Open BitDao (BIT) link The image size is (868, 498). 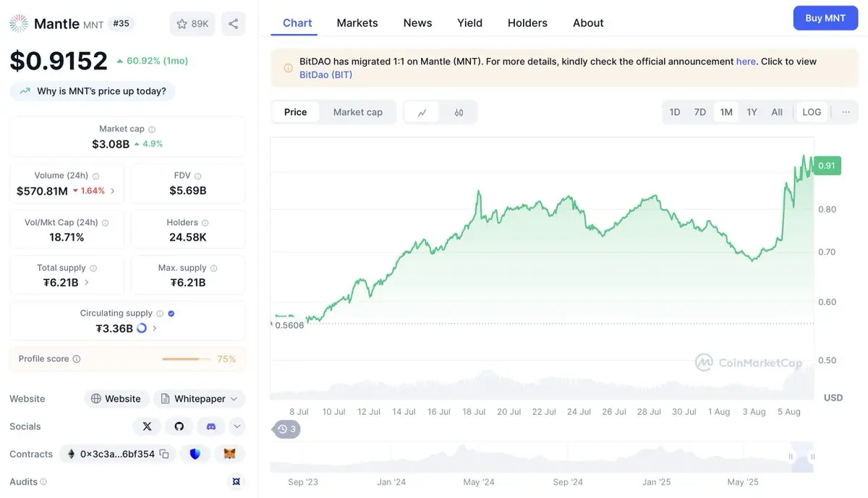point(325,75)
